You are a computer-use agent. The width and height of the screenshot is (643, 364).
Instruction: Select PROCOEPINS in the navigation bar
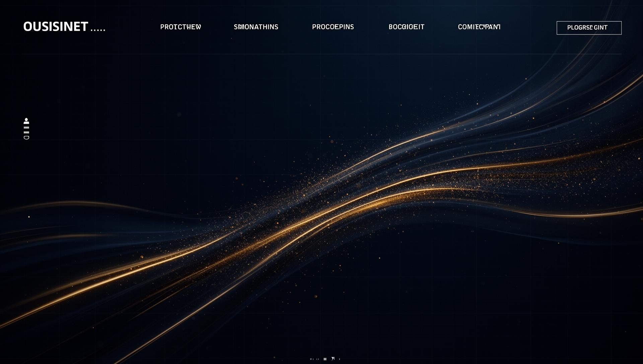333,27
